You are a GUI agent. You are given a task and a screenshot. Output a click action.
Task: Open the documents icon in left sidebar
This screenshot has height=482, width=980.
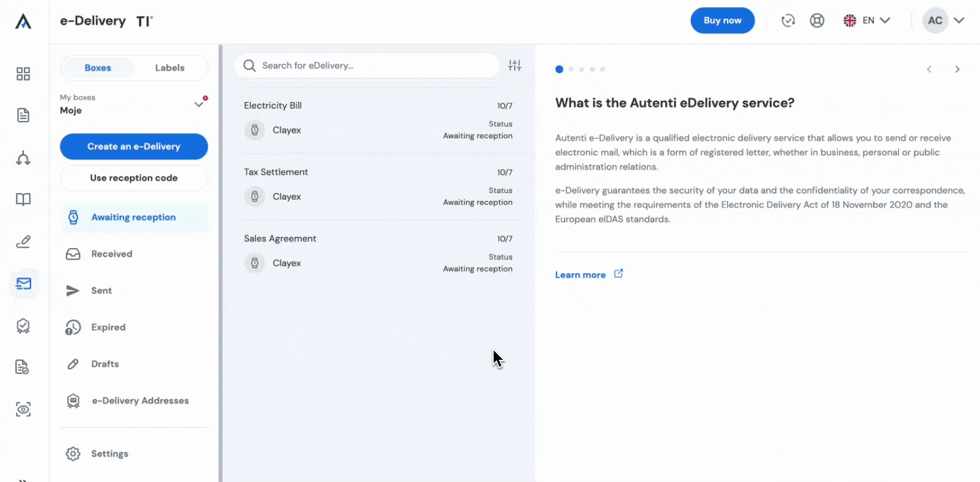click(x=23, y=115)
